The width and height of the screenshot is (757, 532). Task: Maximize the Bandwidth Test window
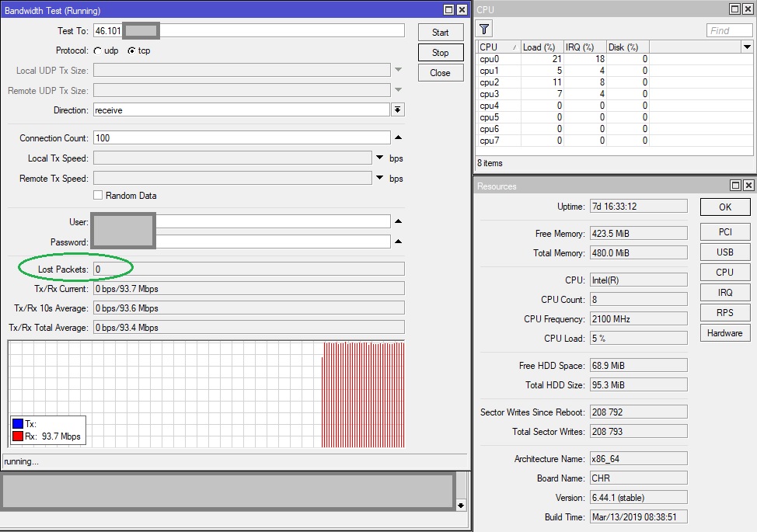click(449, 10)
